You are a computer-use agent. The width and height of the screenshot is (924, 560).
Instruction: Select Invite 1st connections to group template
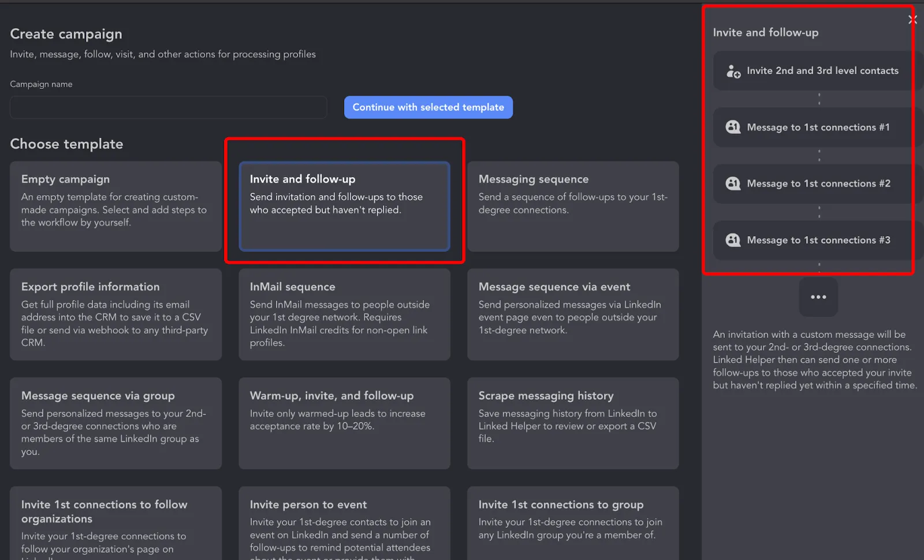(x=573, y=523)
